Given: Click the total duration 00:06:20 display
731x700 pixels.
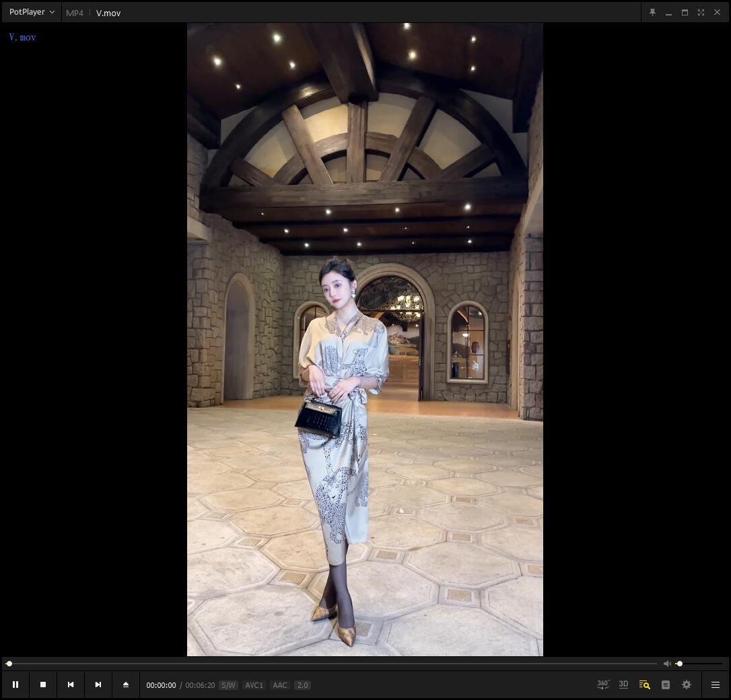Looking at the screenshot, I should pos(200,685).
